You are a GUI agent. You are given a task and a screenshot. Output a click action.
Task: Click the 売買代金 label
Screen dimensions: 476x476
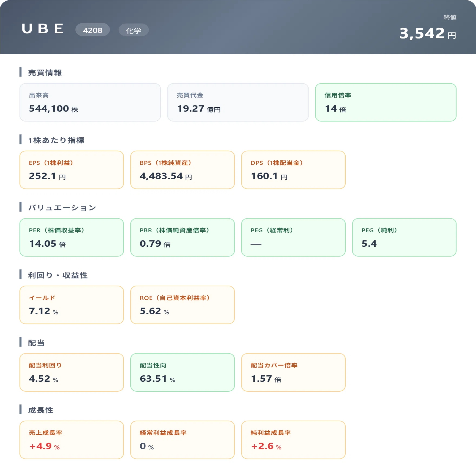(190, 95)
